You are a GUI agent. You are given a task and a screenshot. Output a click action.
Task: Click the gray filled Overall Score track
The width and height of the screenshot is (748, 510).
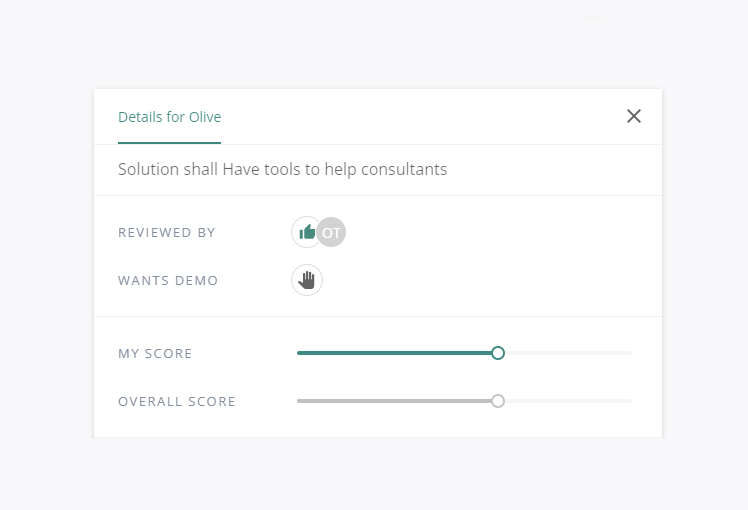click(x=394, y=401)
